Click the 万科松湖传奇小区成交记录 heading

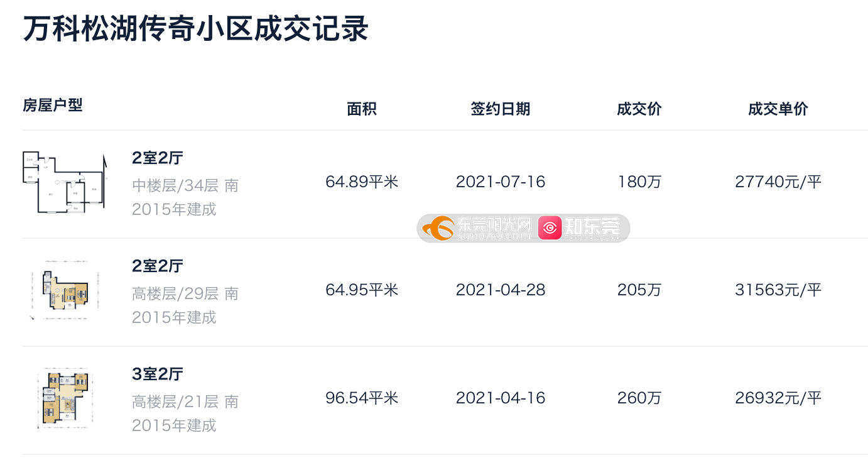195,29
